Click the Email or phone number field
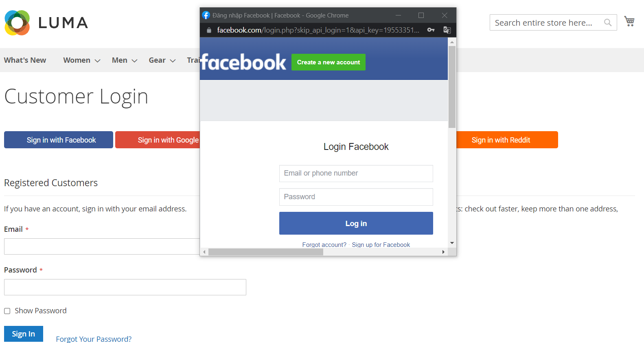644x343 pixels. pos(356,174)
